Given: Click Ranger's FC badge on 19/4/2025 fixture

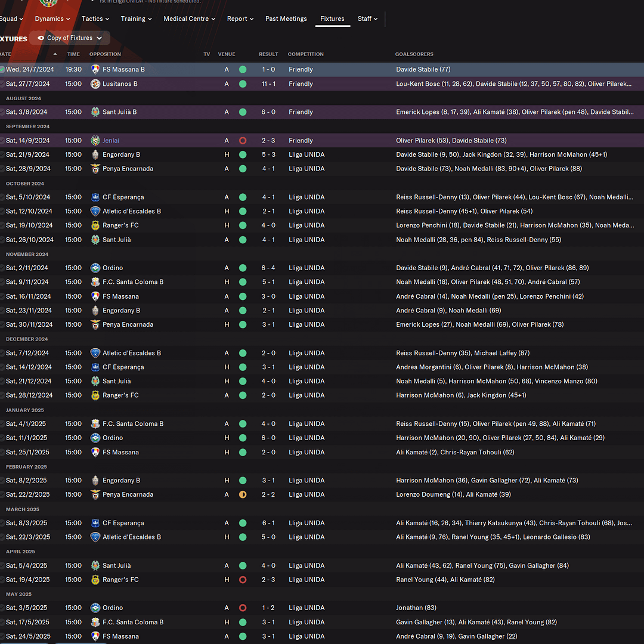Looking at the screenshot, I should pos(95,580).
